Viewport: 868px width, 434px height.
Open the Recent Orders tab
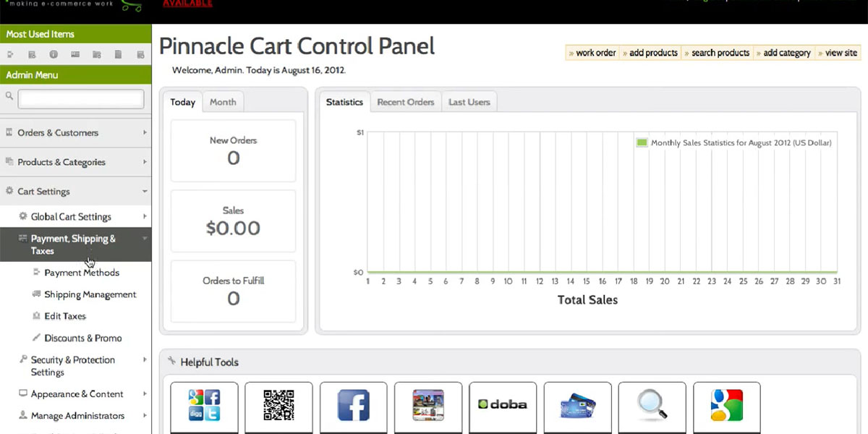click(x=405, y=102)
